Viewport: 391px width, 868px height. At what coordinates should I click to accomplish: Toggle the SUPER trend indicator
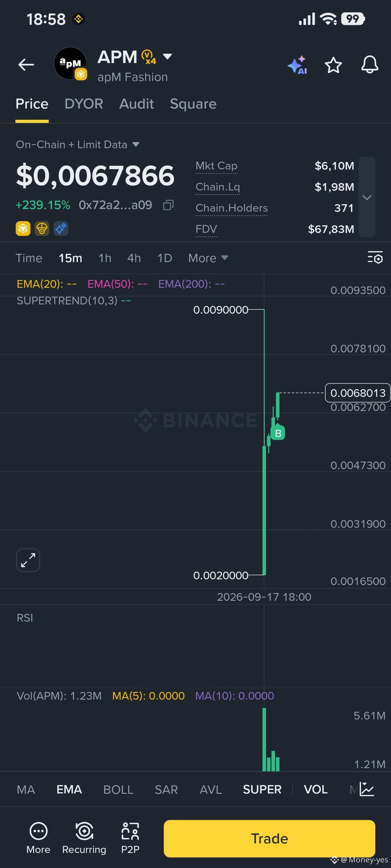[262, 790]
